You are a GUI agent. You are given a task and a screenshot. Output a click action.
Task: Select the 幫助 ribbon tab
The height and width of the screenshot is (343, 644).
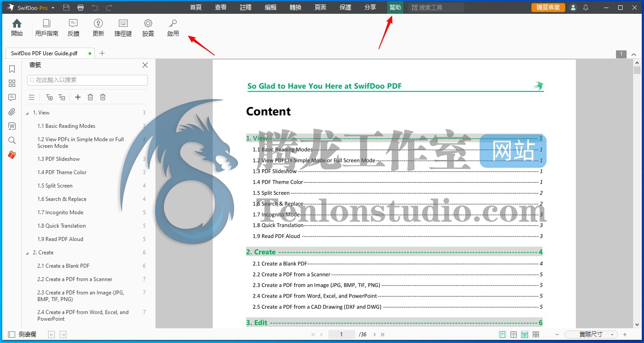[395, 8]
